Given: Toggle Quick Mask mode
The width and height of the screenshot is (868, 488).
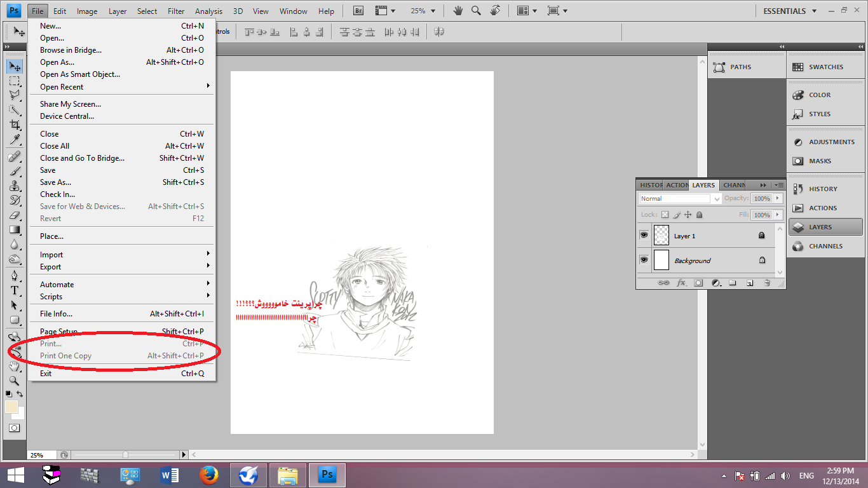Looking at the screenshot, I should tap(14, 428).
